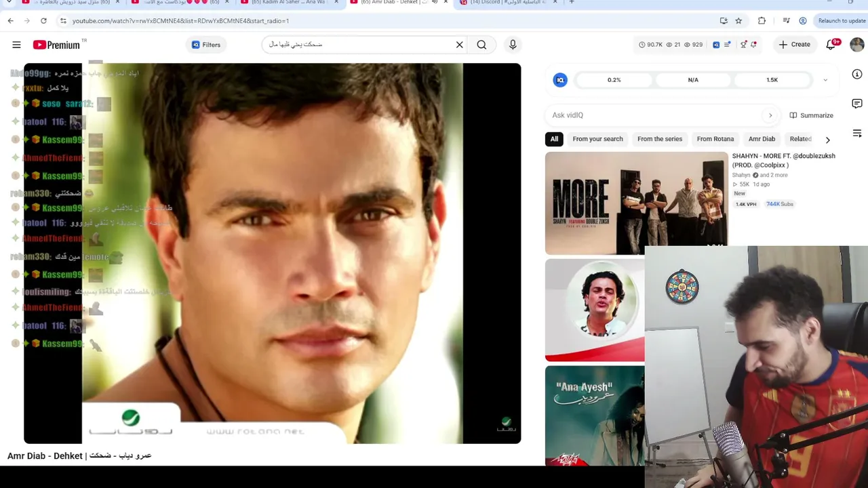Open the comments icon in right sidebar
This screenshot has height=488, width=868.
tap(857, 104)
